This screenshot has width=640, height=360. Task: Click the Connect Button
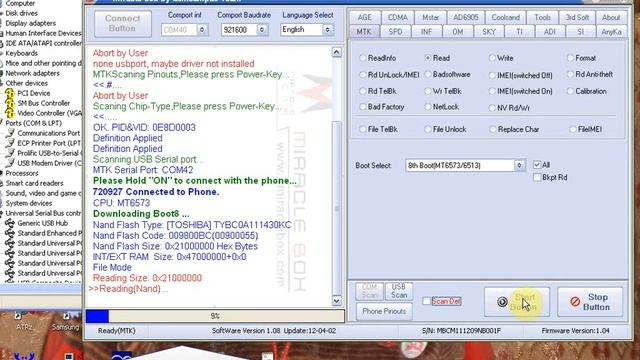[x=122, y=24]
